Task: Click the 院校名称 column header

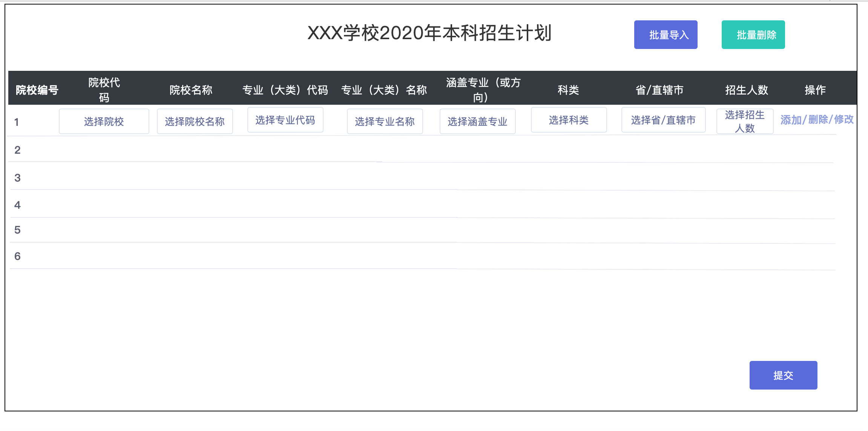Action: (191, 90)
